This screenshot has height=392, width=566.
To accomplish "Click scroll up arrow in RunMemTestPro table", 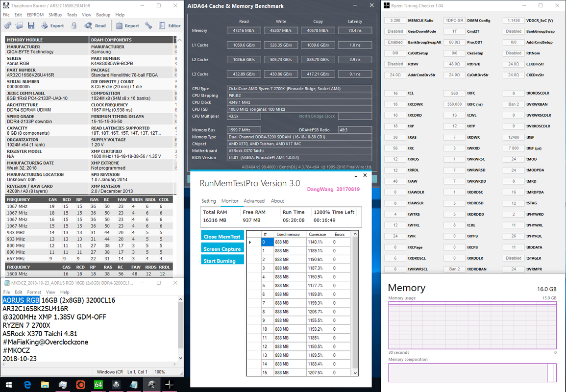I will tap(355, 234).
